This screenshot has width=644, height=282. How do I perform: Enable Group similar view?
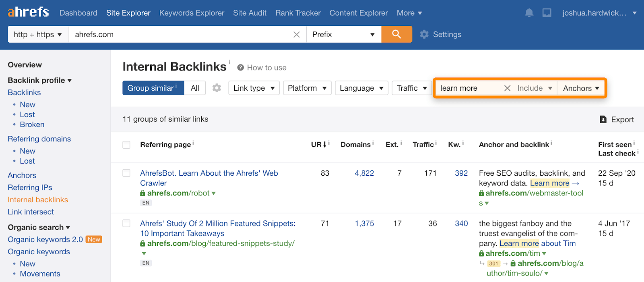pyautogui.click(x=153, y=88)
